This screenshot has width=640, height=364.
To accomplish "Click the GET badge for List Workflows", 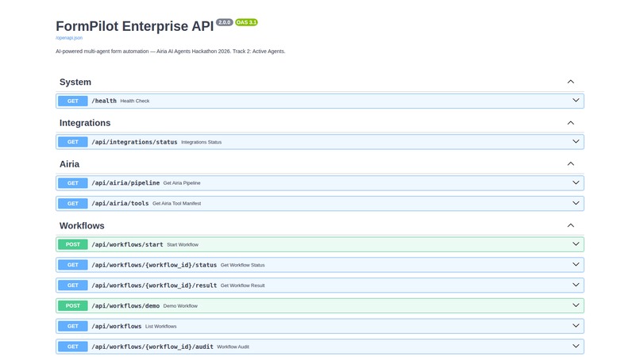I will pyautogui.click(x=72, y=326).
